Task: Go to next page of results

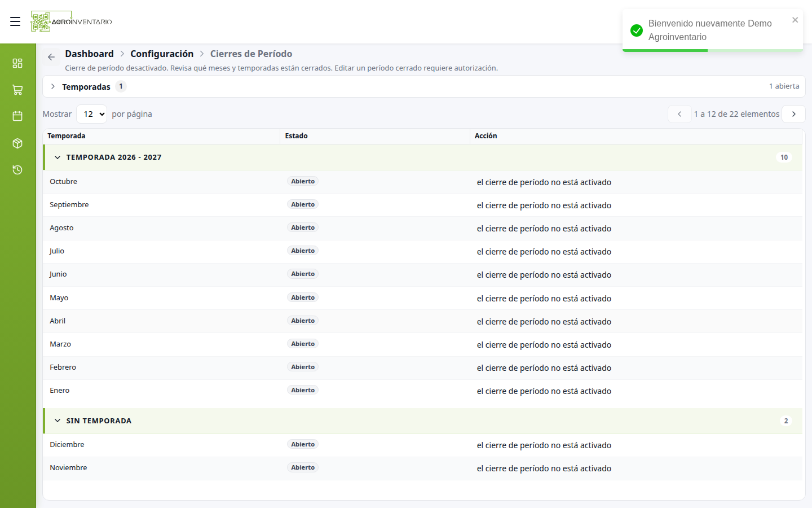Action: (793, 114)
